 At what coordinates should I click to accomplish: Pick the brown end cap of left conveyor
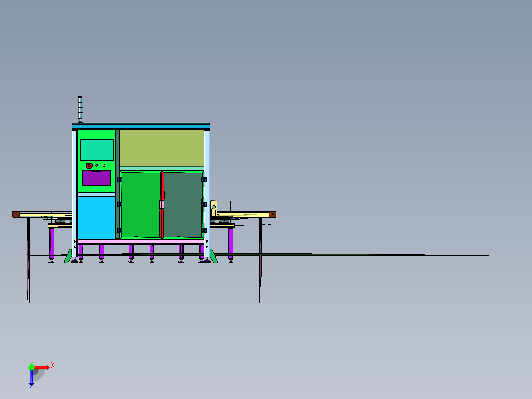click(16, 214)
